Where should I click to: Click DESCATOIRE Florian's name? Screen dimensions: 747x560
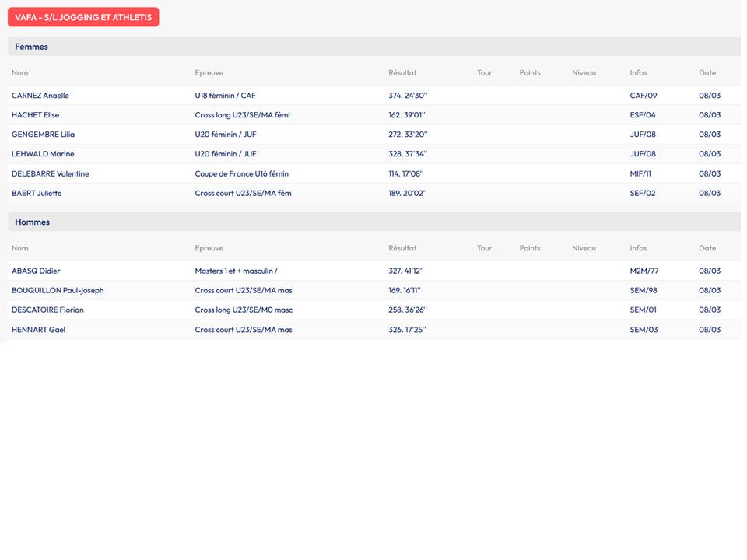(47, 310)
